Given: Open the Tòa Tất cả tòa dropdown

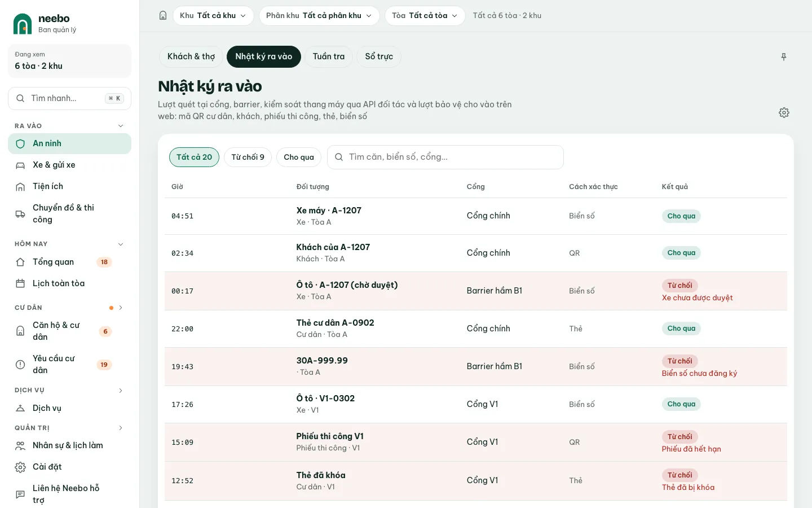Looking at the screenshot, I should coord(425,16).
